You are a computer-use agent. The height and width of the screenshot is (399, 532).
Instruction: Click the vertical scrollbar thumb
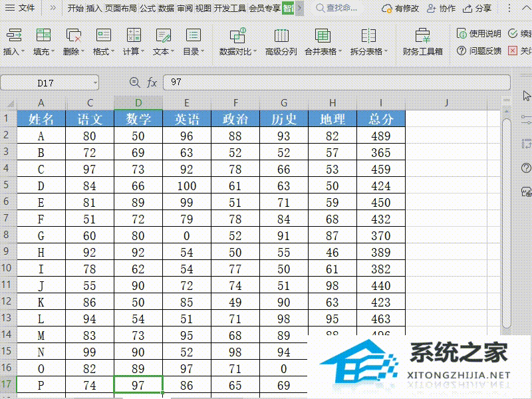[507, 223]
